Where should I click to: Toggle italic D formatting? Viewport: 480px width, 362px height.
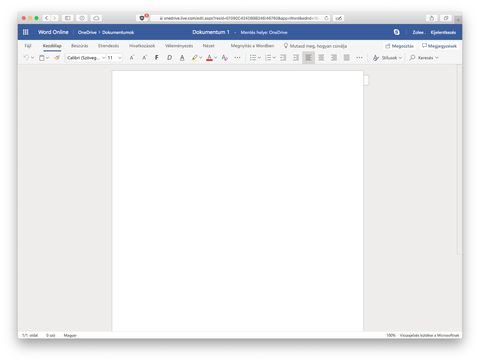click(x=169, y=58)
